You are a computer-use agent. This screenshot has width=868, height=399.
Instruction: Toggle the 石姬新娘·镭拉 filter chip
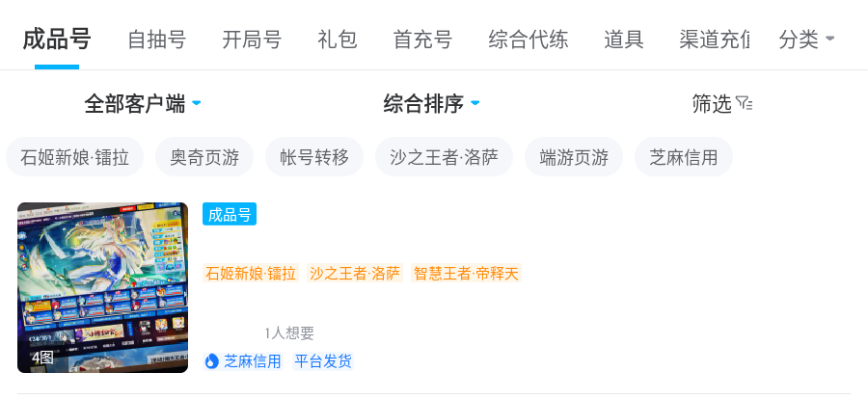click(x=75, y=157)
